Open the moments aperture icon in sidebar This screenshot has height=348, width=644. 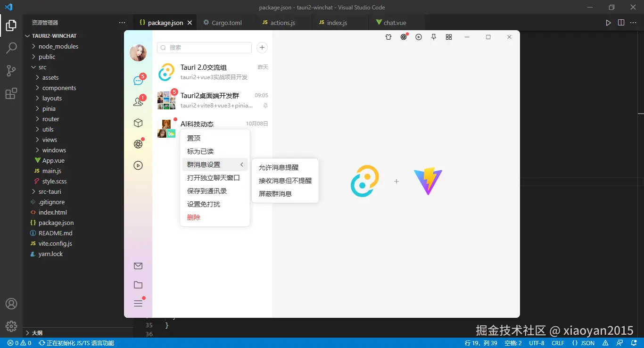138,144
